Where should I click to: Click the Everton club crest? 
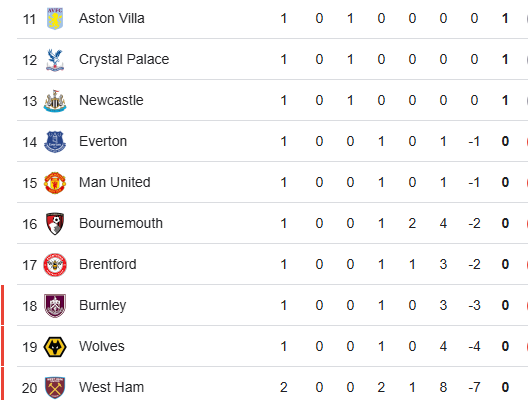55,142
